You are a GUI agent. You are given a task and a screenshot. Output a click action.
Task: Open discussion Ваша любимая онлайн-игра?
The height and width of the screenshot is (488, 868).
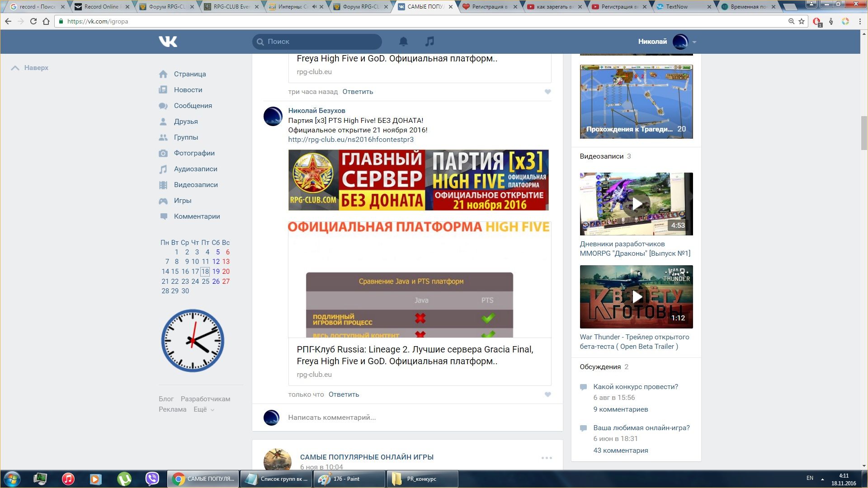(642, 428)
